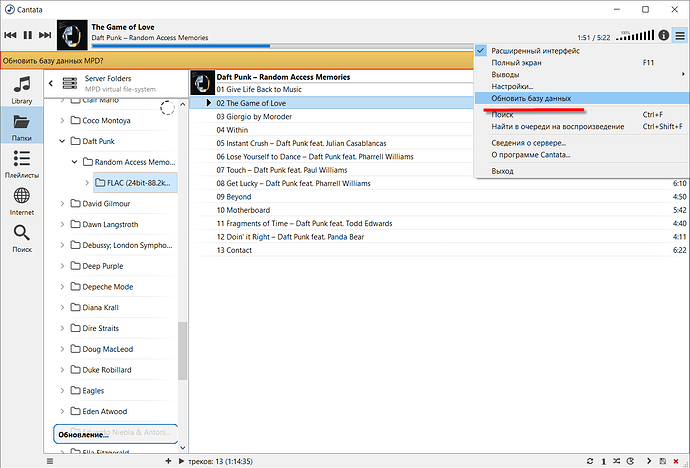Select track 13 Contact

point(439,250)
